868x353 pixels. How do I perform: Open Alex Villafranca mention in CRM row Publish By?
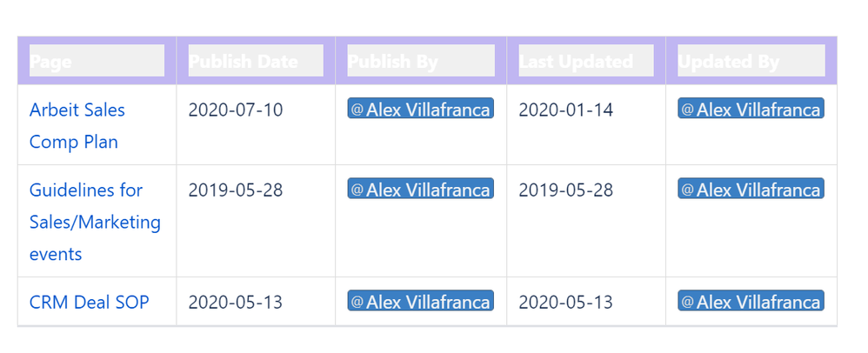(x=421, y=301)
